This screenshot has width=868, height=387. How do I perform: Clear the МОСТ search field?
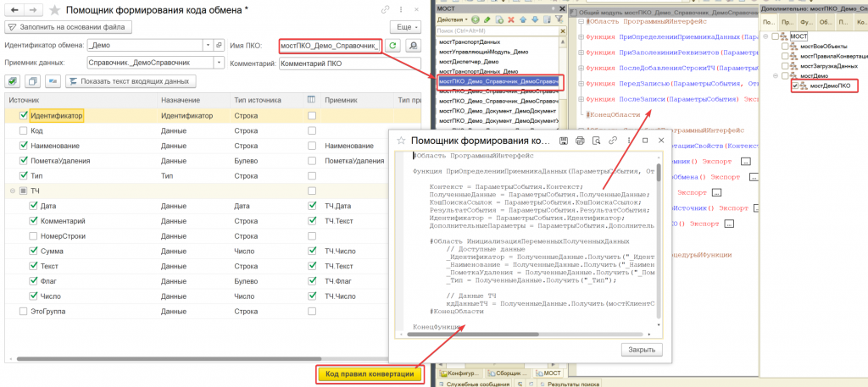click(x=561, y=30)
